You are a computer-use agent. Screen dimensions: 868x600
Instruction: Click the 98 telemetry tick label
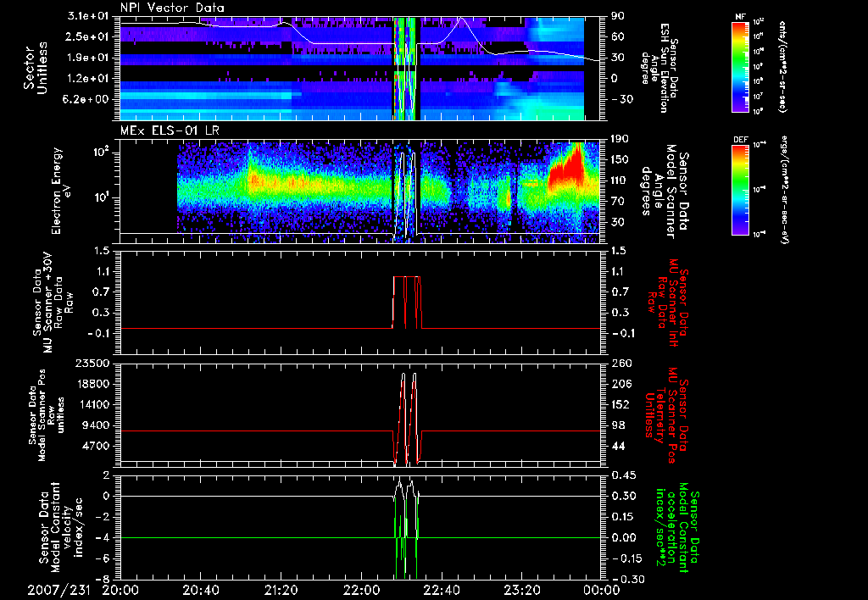click(x=617, y=425)
